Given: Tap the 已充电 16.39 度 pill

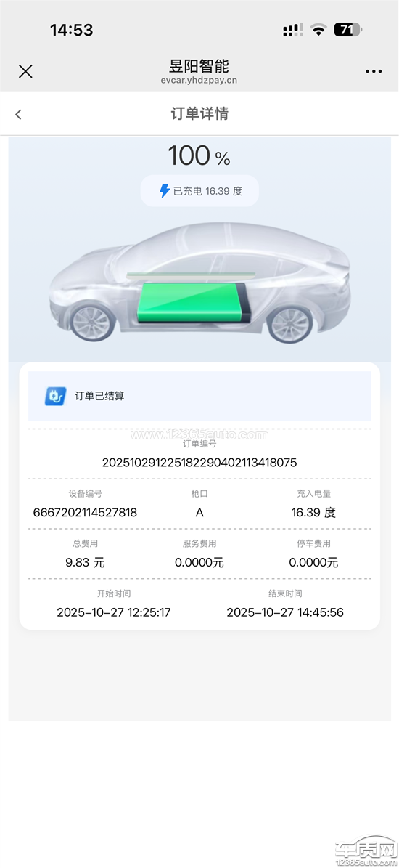Looking at the screenshot, I should coord(199,191).
